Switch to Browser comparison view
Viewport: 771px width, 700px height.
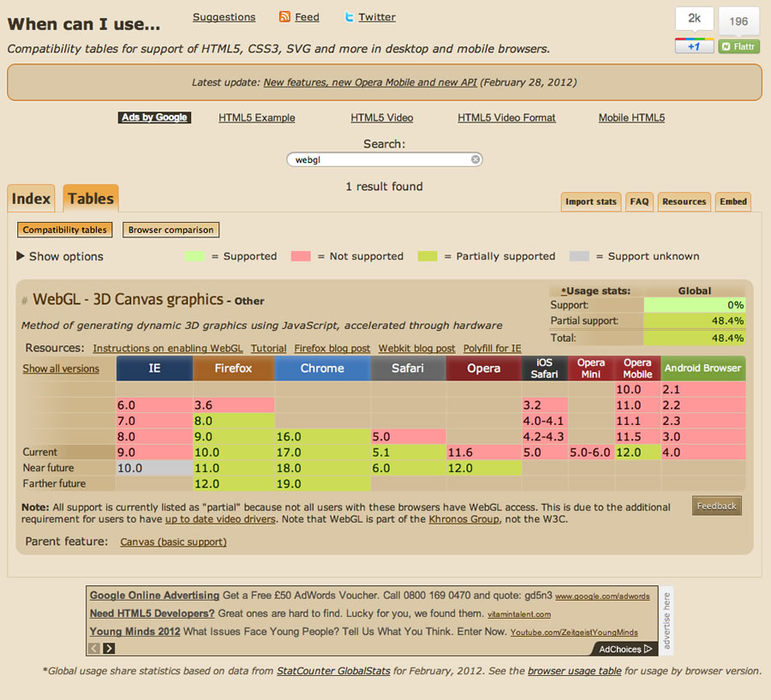(171, 230)
